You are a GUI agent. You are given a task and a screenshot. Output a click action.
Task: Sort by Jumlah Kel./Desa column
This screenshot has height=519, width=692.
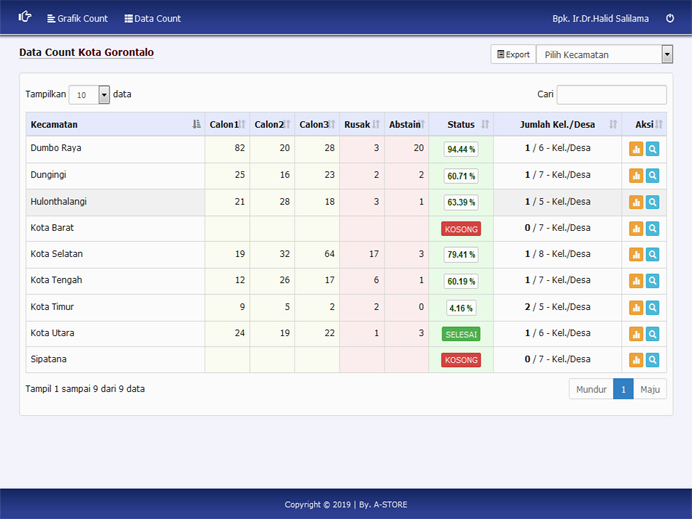click(557, 125)
